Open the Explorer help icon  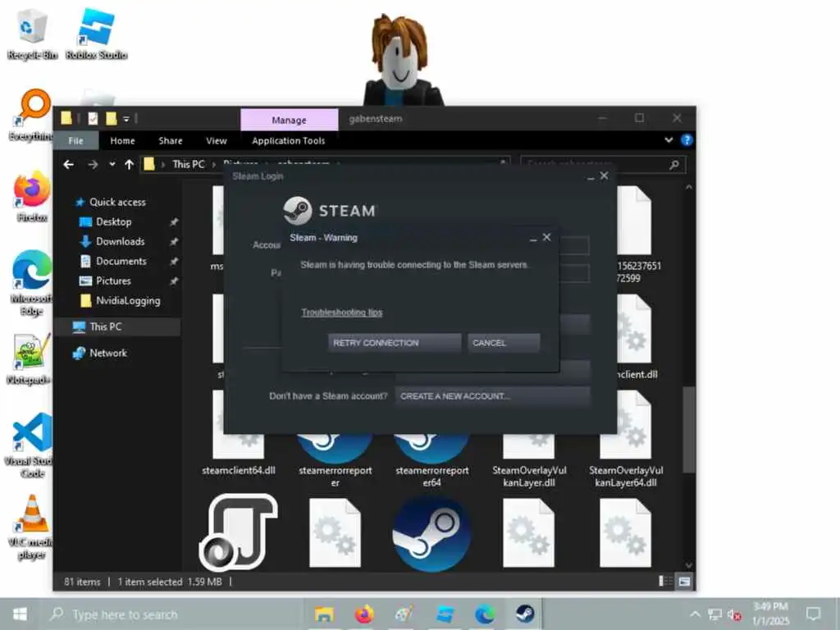point(687,140)
